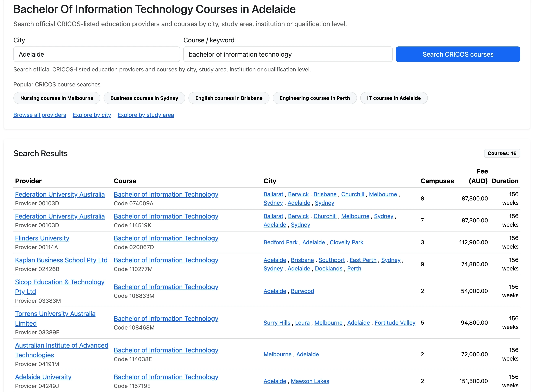Open Bachelor of Information Technology course code 114519K
558x392 pixels.
click(x=166, y=216)
